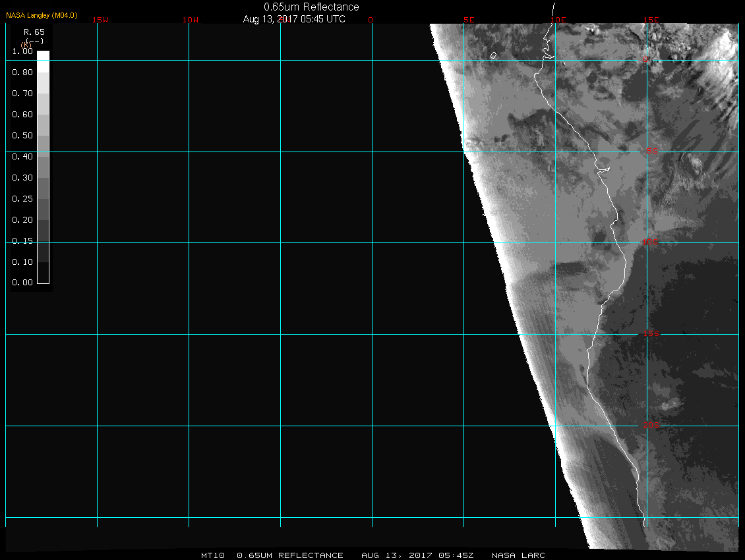Click the 15W longitude label

pos(100,20)
